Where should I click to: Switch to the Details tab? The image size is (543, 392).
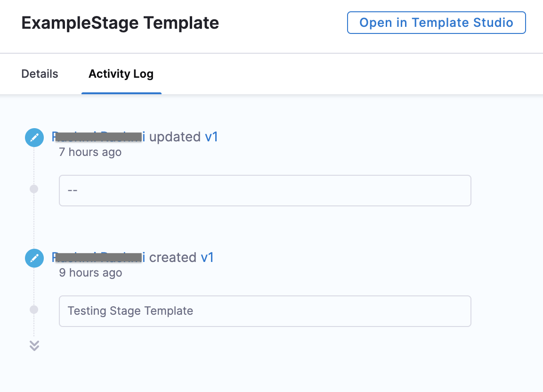click(40, 74)
